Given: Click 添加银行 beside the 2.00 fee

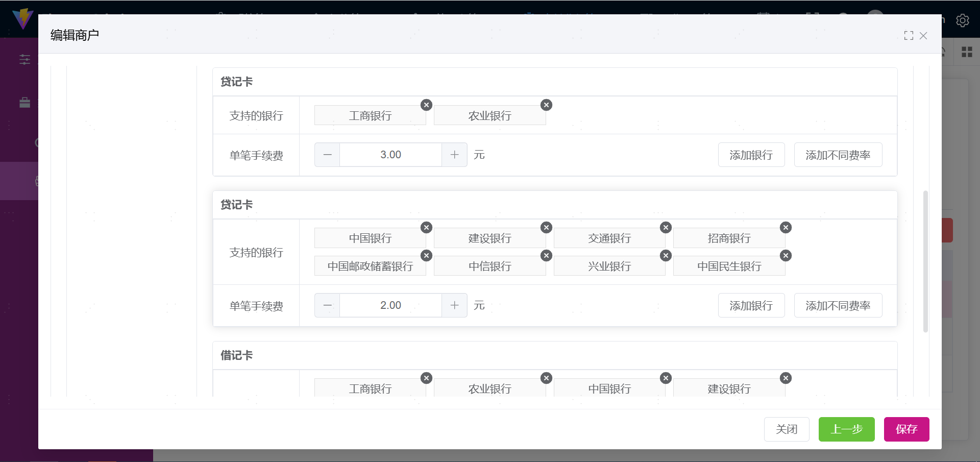Looking at the screenshot, I should click(751, 305).
